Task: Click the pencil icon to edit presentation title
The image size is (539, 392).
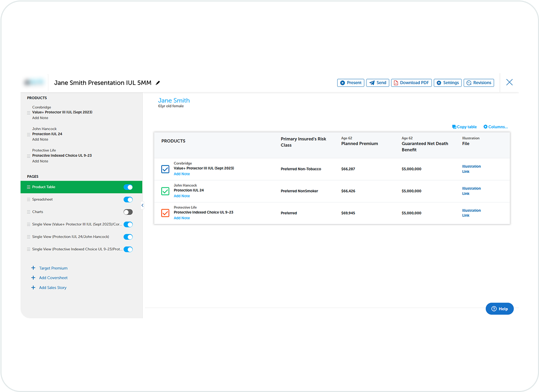Action: 158,83
